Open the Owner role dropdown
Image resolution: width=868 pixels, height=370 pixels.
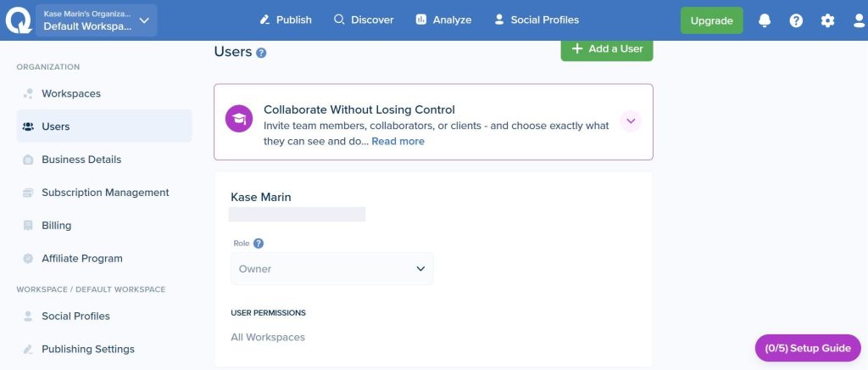332,269
